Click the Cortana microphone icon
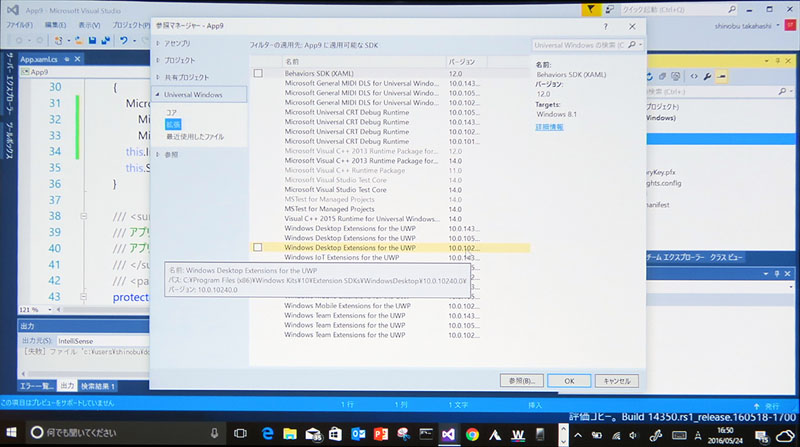The height and width of the screenshot is (447, 800). (x=214, y=433)
